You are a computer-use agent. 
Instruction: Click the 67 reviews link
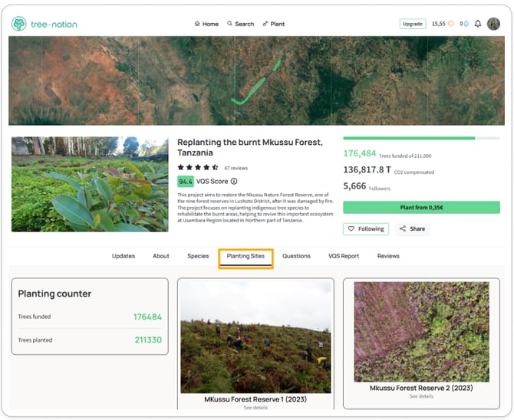[x=236, y=168]
